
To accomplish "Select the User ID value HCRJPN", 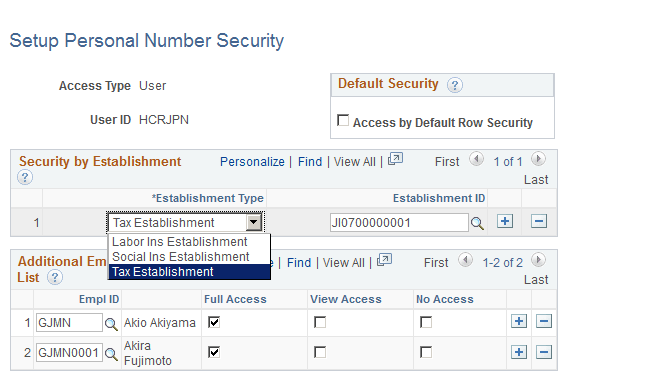I will [x=164, y=120].
